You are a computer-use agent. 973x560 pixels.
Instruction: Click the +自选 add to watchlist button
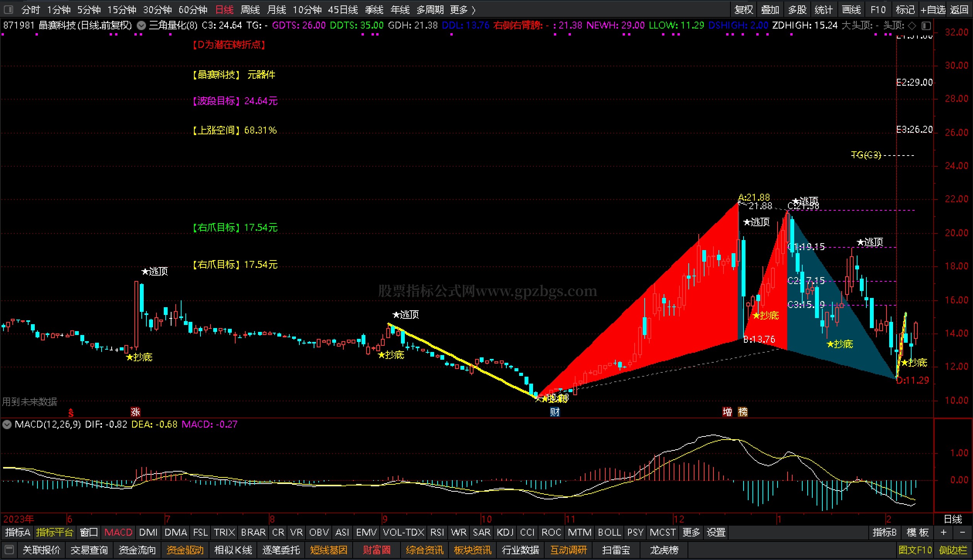(932, 9)
